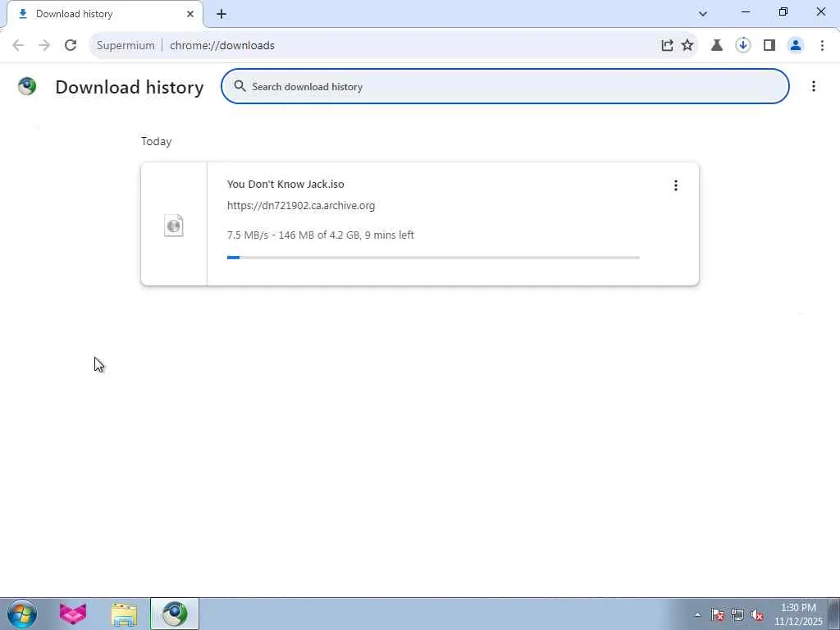Reload the downloads page
840x630 pixels.
point(71,45)
